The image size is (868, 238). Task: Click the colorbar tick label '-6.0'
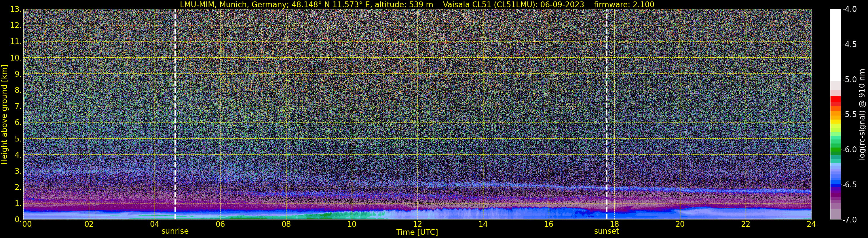click(850, 150)
